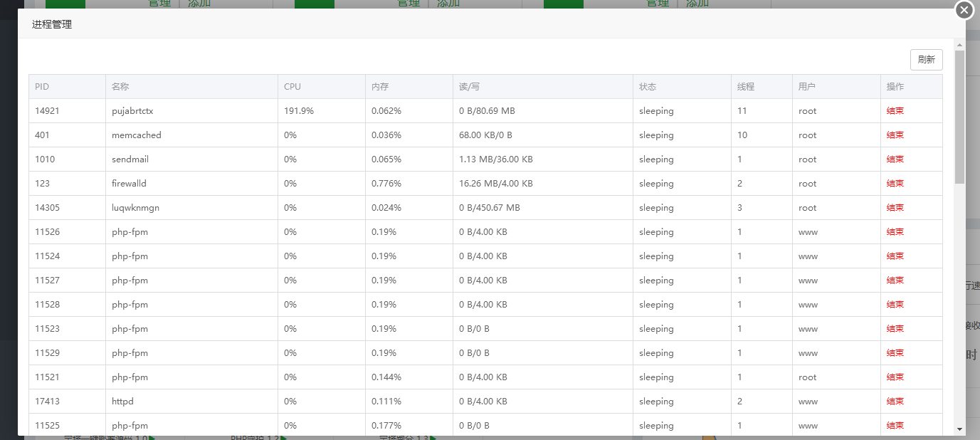This screenshot has width=980, height=440.
Task: Terminate php-fpm PID 11529 via 结束
Action: 895,353
